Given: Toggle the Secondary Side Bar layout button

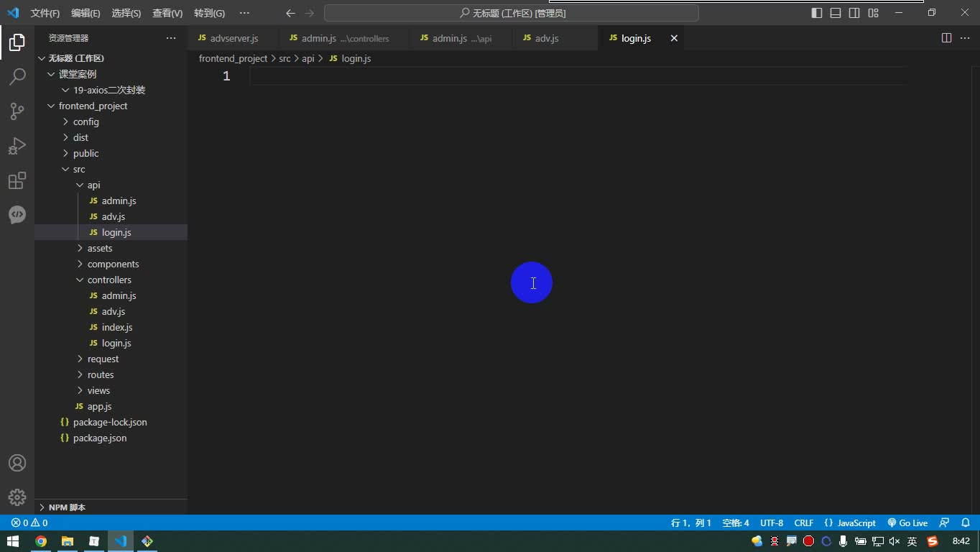Looking at the screenshot, I should pos(854,13).
